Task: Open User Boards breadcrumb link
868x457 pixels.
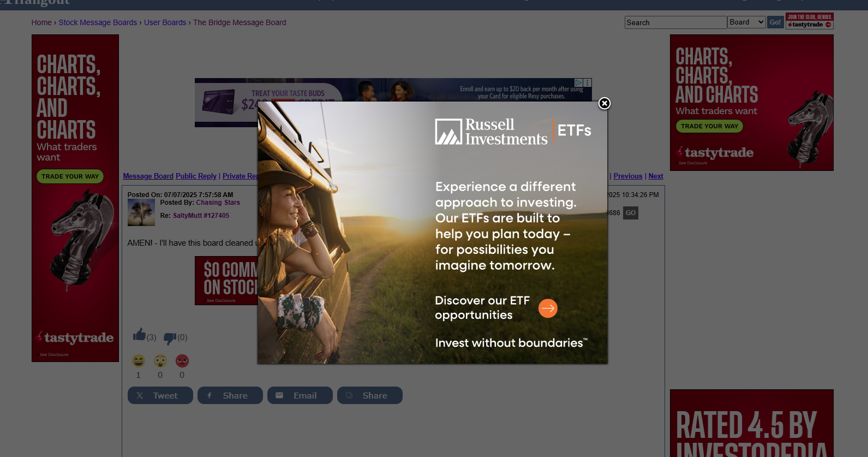Action: (165, 22)
